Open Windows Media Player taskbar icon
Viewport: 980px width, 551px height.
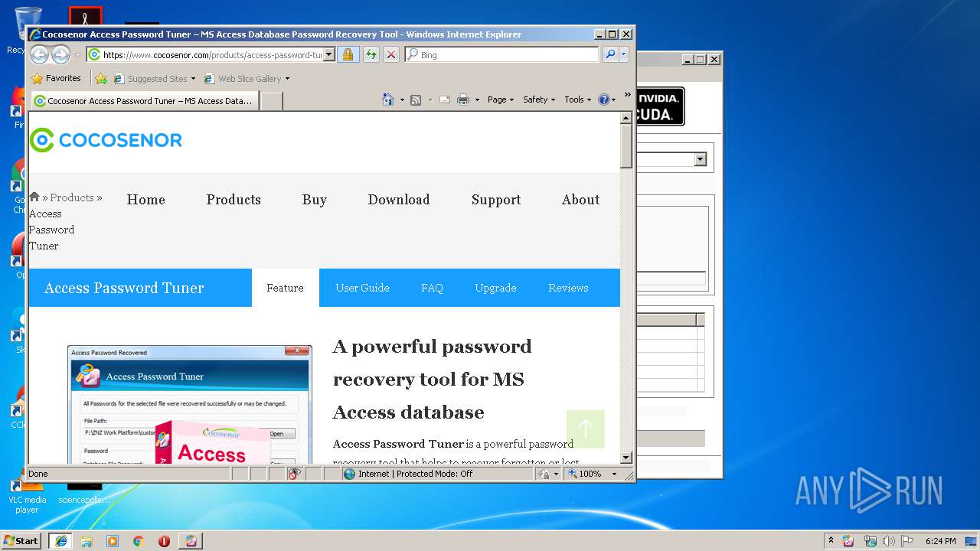pos(113,541)
